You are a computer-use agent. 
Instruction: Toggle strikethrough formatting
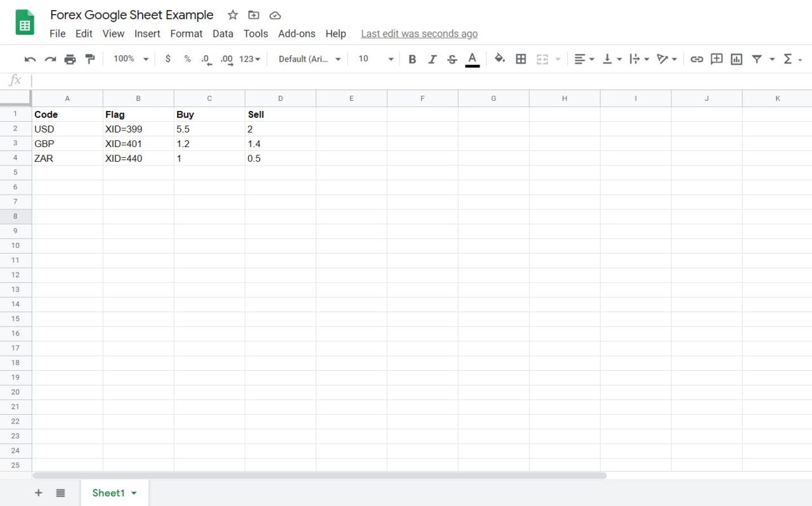452,58
